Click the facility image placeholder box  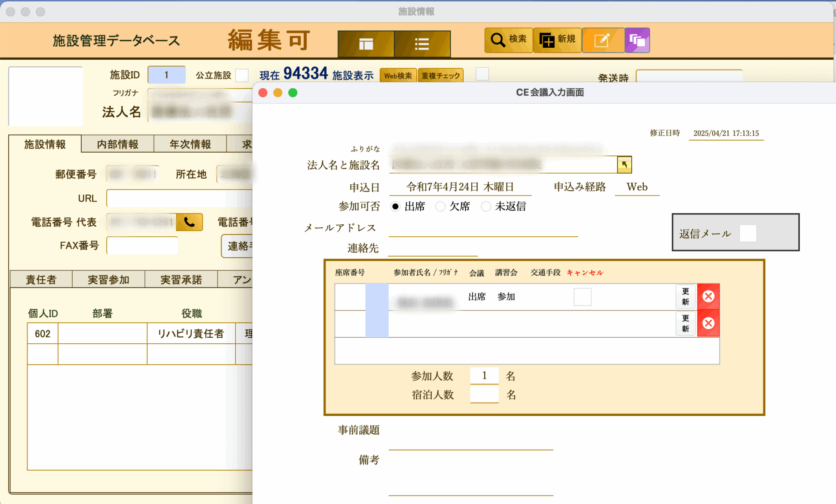46,96
